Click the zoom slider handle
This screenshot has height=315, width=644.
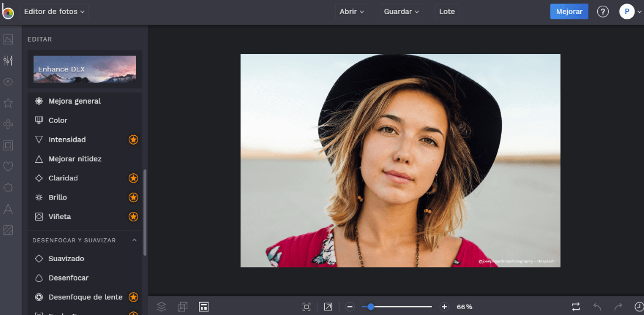tap(371, 307)
